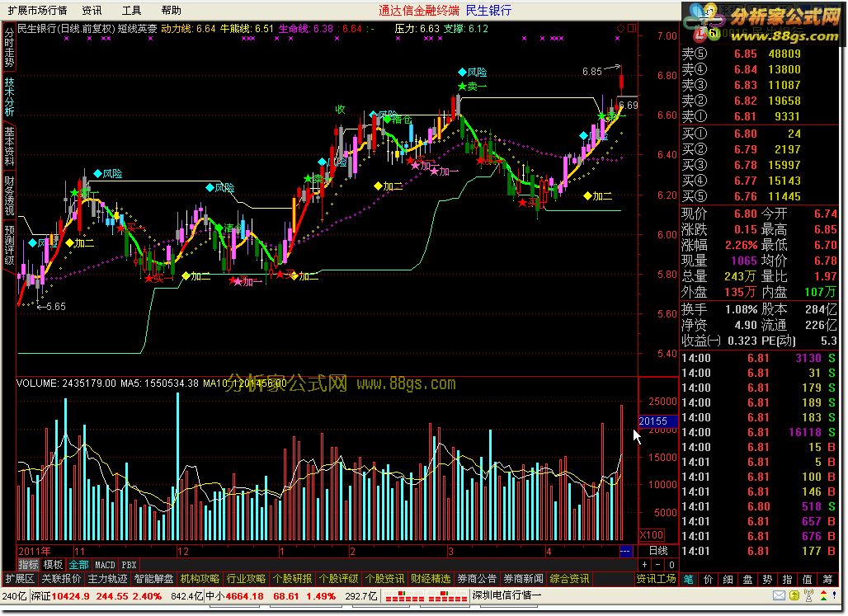This screenshot has height=616, width=848.
Task: Click the 0 reset button beside minus
Action: [671, 565]
